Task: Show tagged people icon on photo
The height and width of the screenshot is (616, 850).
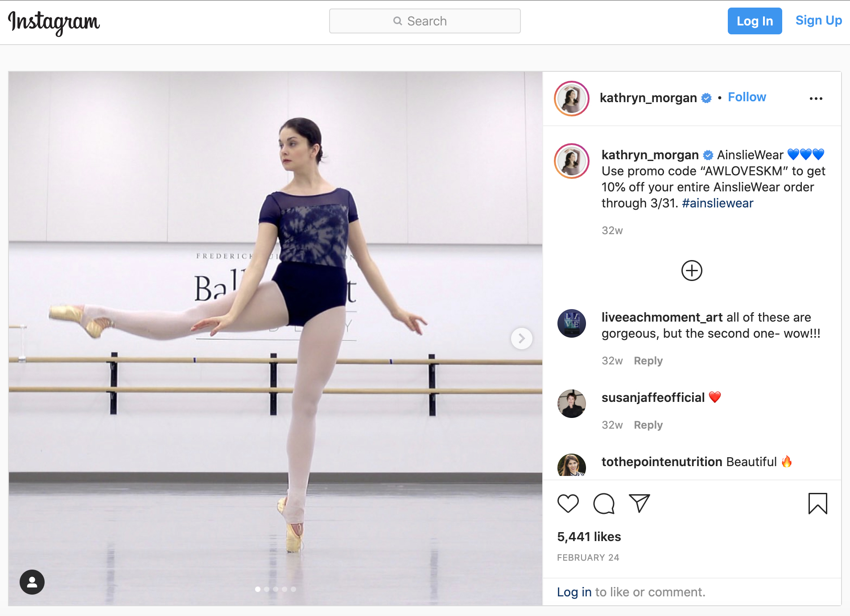Action: pos(32,582)
